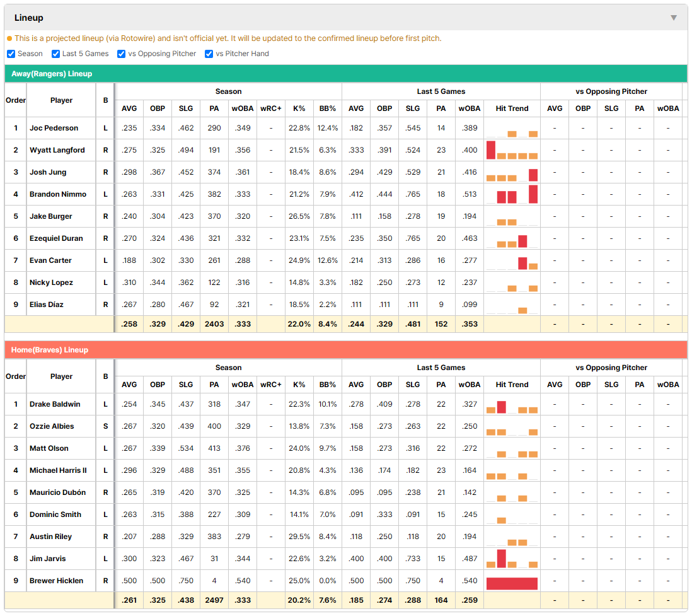Click Brandon Nimmo's hit trend bars
The width and height of the screenshot is (692, 616).
click(x=512, y=194)
